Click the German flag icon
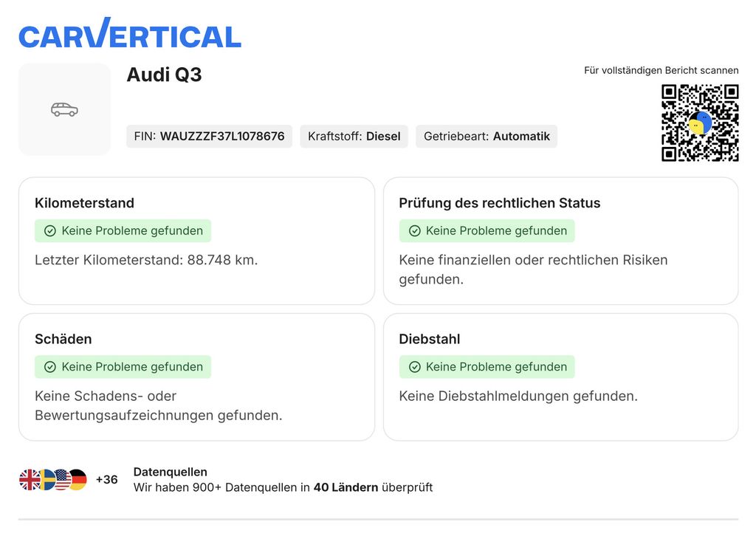 pos(78,480)
